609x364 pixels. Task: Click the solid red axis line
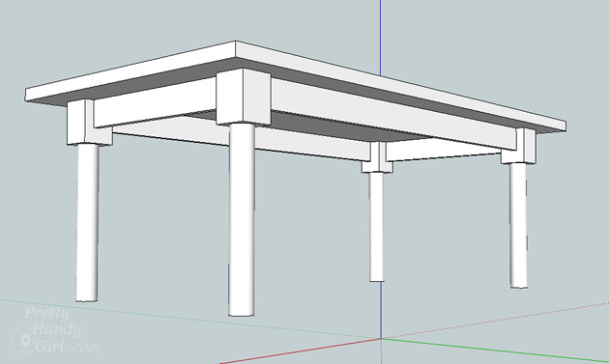coord(301,351)
